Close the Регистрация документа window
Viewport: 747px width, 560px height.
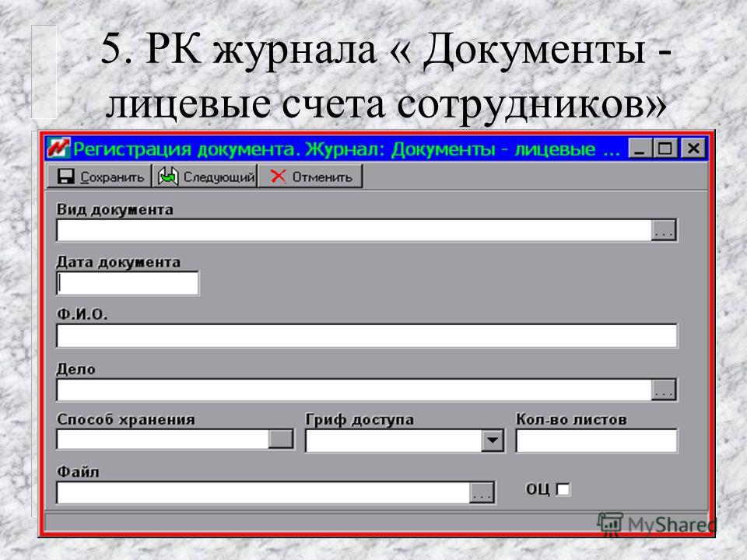693,149
